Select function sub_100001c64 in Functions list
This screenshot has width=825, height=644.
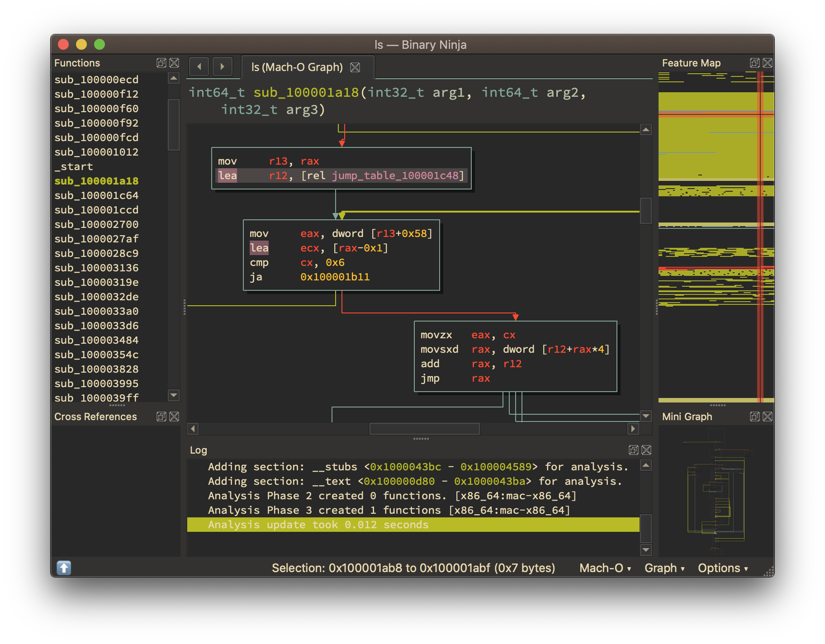[96, 195]
